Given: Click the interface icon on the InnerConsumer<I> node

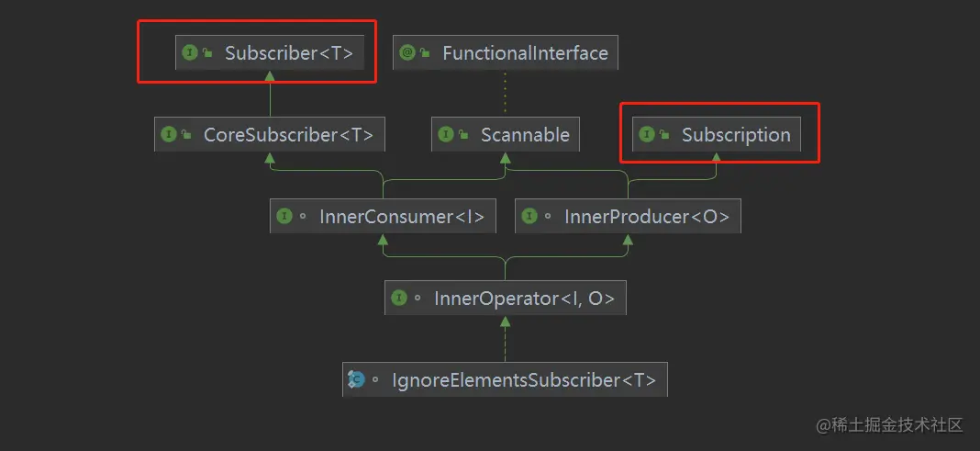Looking at the screenshot, I should (284, 217).
